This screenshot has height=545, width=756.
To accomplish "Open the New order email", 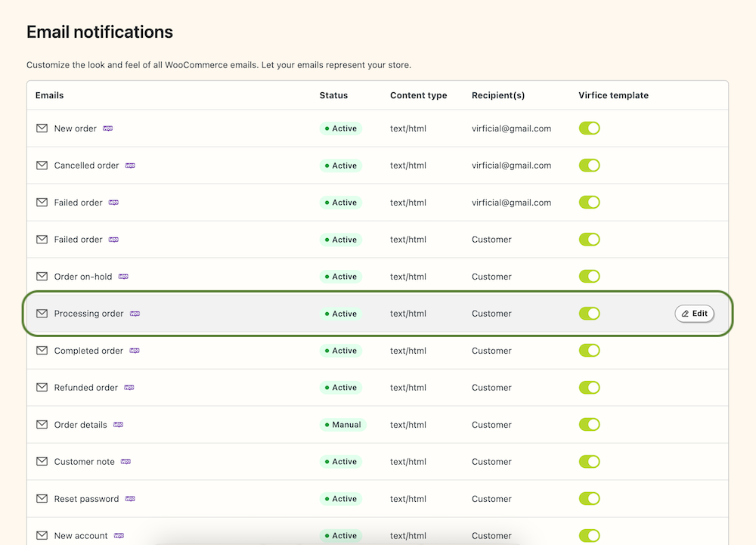I will point(75,129).
